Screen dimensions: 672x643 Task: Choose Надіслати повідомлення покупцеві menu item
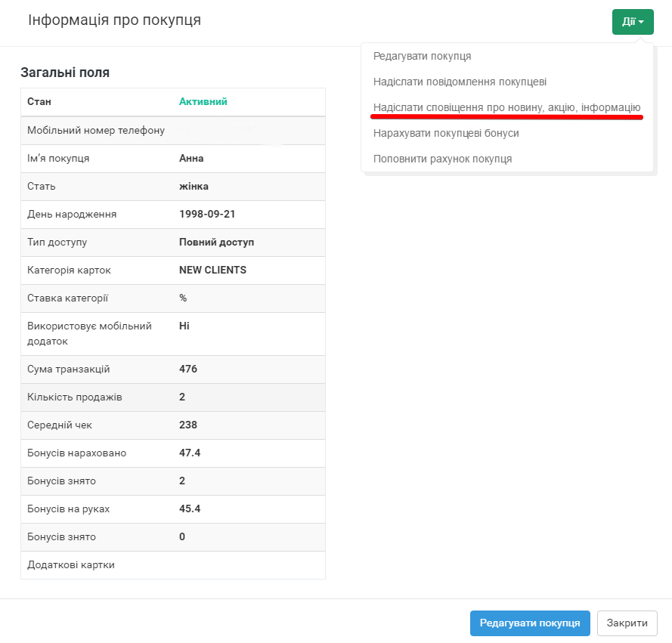[460, 82]
